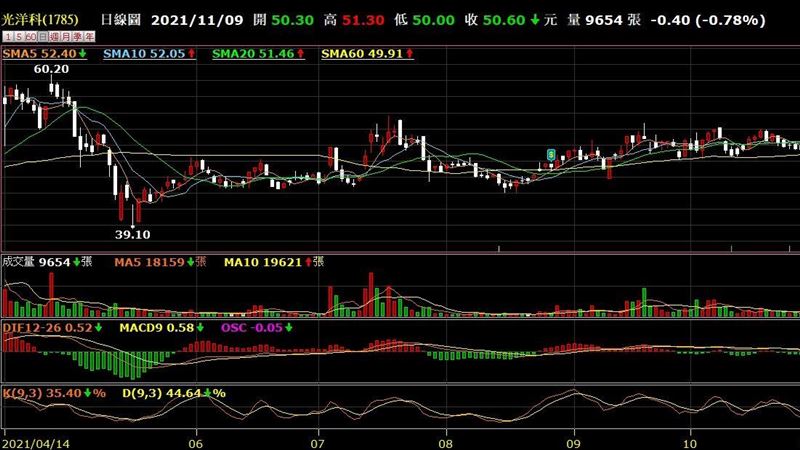Click the 10 month axis label
The width and height of the screenshot is (800, 450).
tap(690, 443)
